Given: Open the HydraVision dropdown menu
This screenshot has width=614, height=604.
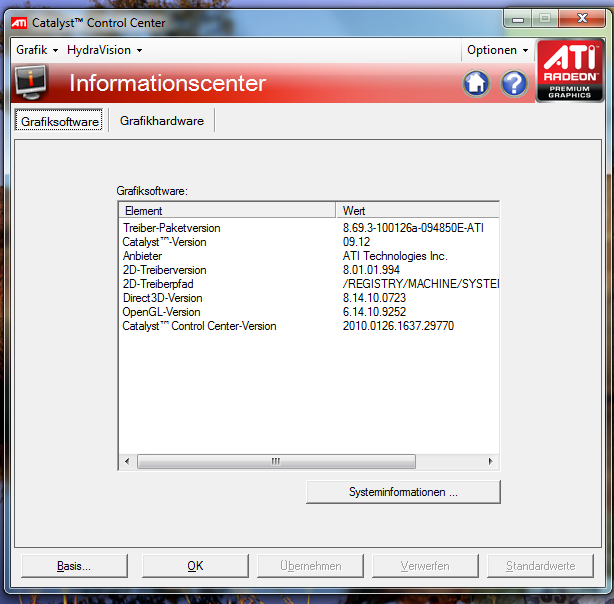Looking at the screenshot, I should (x=104, y=50).
